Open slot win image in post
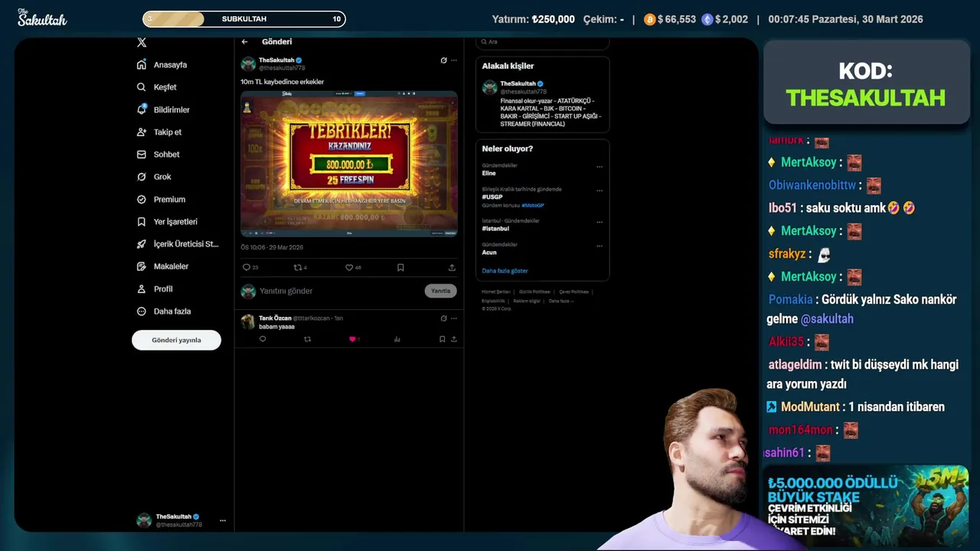Viewport: 980px width, 551px height. coord(349,164)
